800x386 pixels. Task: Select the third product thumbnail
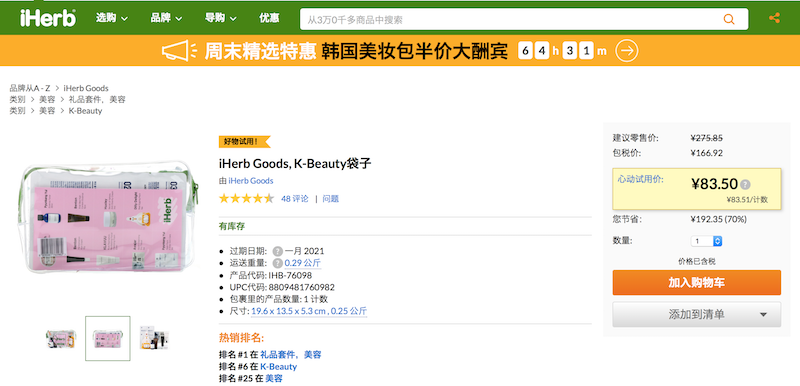tap(154, 338)
